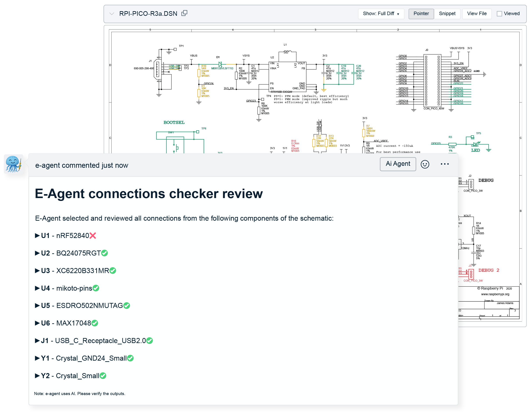Viewport: 532px width, 415px height.
Task: Click the SW1 pushbutton symbol
Action: pyautogui.click(x=175, y=145)
